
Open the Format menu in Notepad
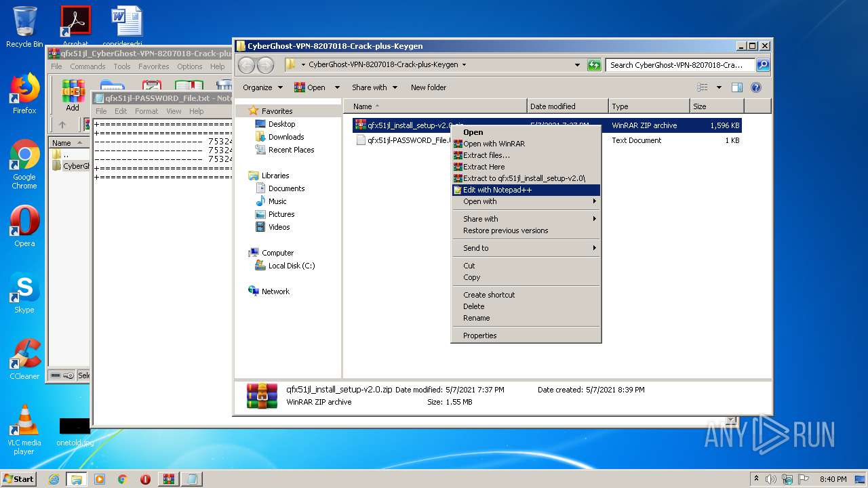pos(146,111)
